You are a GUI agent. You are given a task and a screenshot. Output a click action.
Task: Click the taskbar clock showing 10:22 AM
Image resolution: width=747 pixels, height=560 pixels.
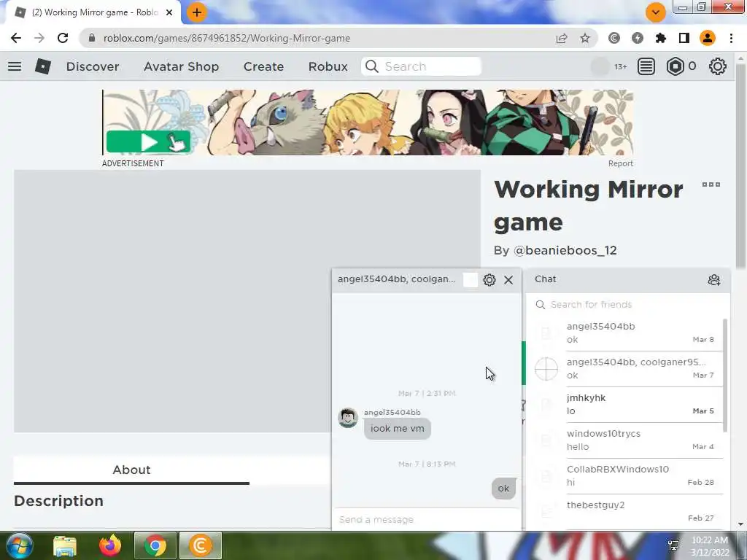(710, 546)
